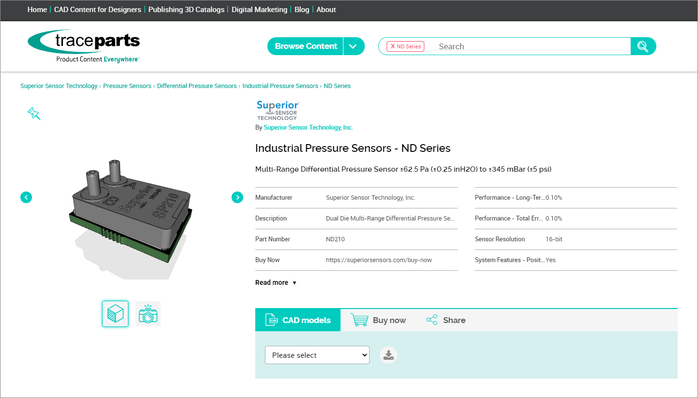Expand the Browse Content dropdown arrow
Image resolution: width=698 pixels, height=398 pixels.
[x=353, y=46]
